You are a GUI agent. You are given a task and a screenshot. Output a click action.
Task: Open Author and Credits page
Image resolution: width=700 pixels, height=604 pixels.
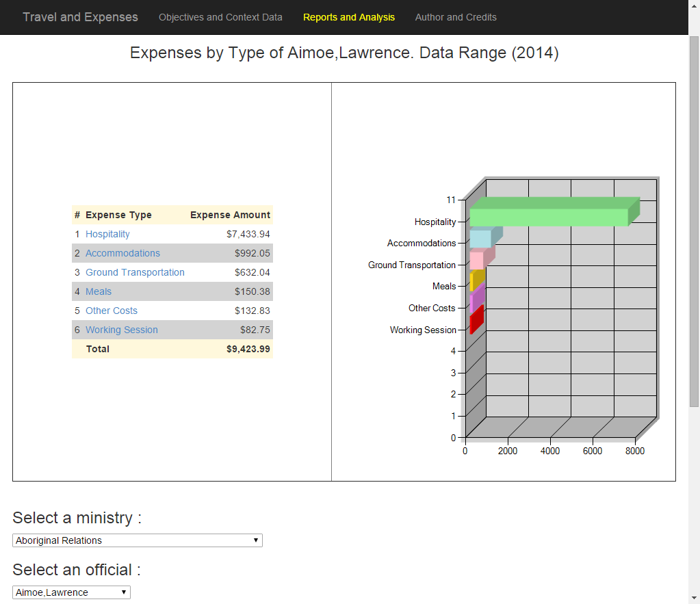[456, 17]
